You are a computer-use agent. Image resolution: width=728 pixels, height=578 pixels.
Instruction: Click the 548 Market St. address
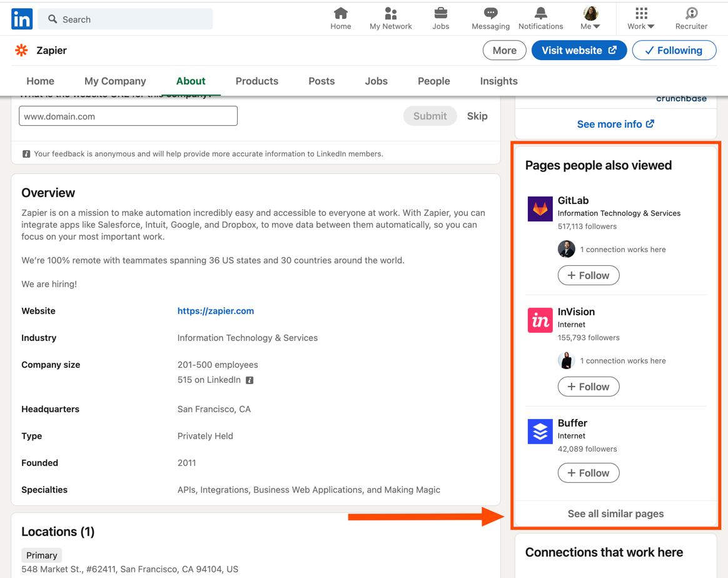(x=129, y=569)
